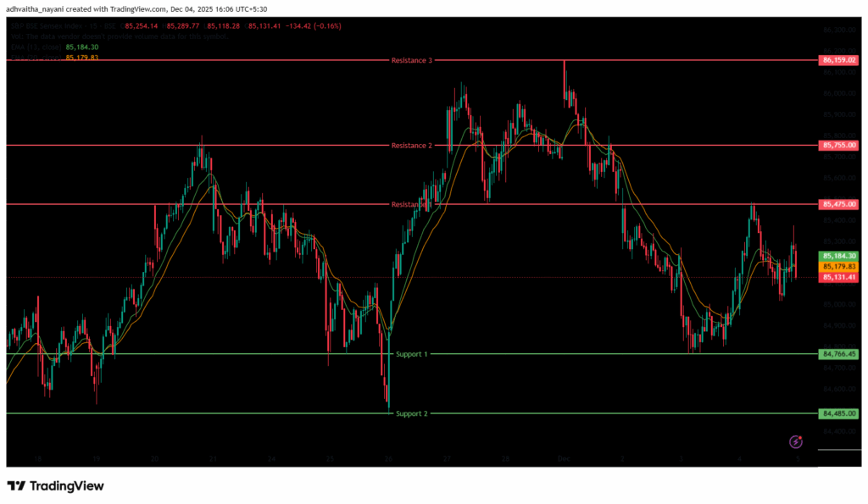This screenshot has width=868, height=504.
Task: Click the 85,475.00 price axis tag
Action: coord(839,204)
